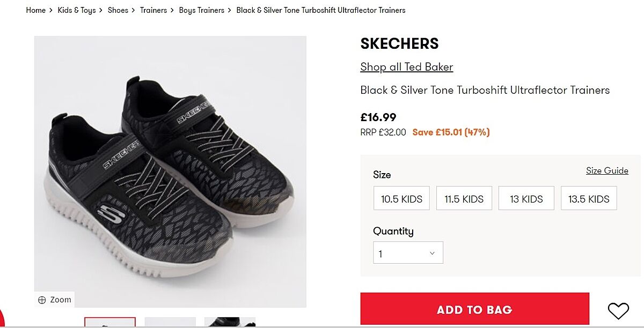Select size 10.5 KIDS
Screen dimensions: 644x328
(x=401, y=199)
